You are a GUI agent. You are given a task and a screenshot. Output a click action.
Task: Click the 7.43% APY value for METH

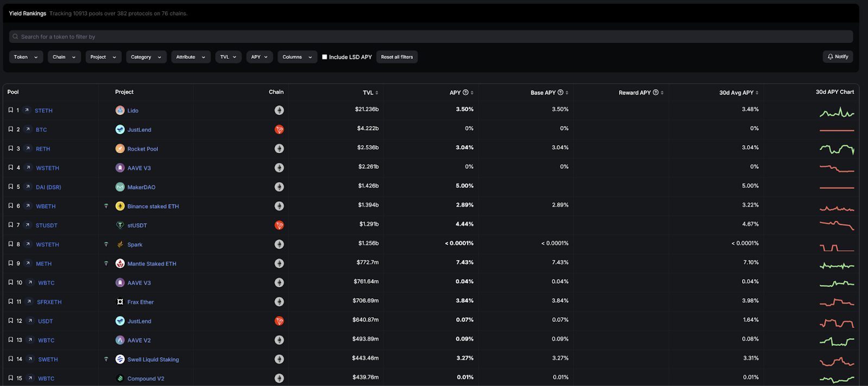[x=465, y=262]
